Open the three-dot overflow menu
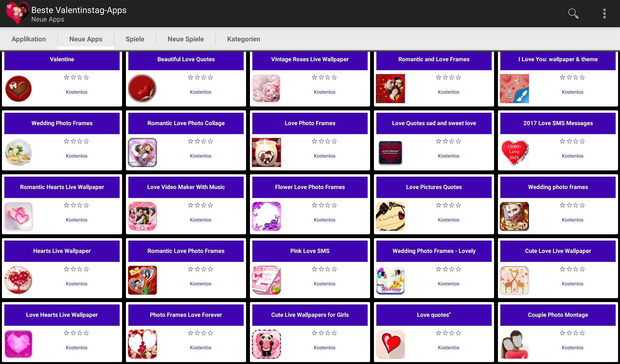Image resolution: width=620 pixels, height=364 pixels. click(604, 14)
